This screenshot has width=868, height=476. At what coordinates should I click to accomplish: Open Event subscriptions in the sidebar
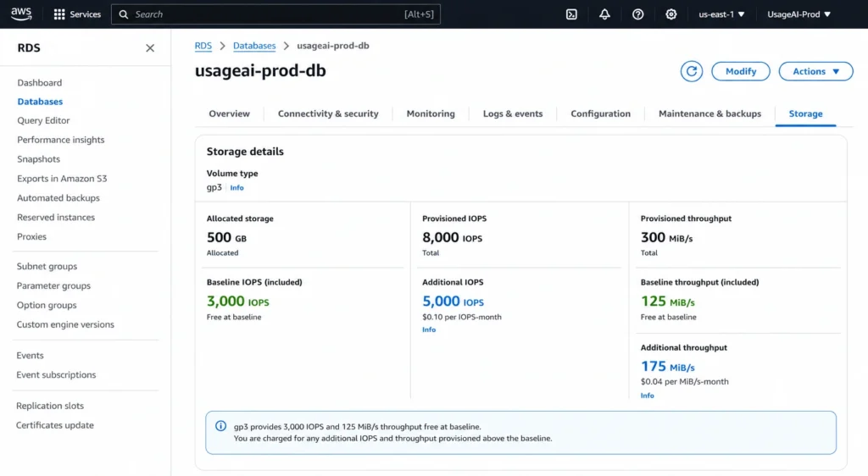[56, 375]
